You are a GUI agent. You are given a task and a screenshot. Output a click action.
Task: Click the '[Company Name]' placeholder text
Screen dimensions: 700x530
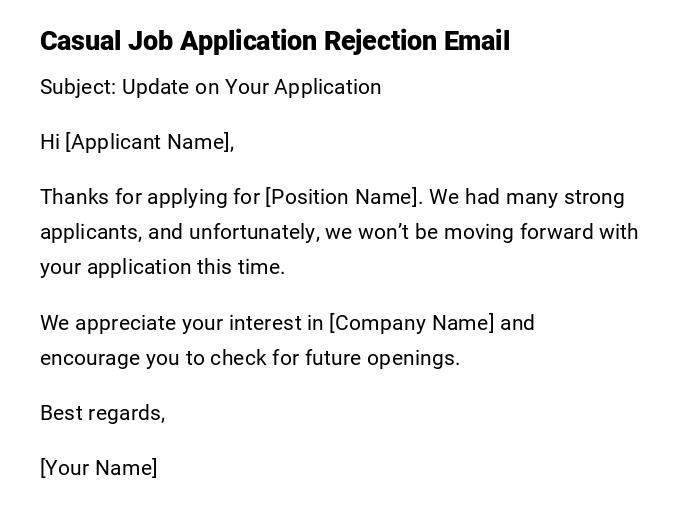pyautogui.click(x=412, y=323)
